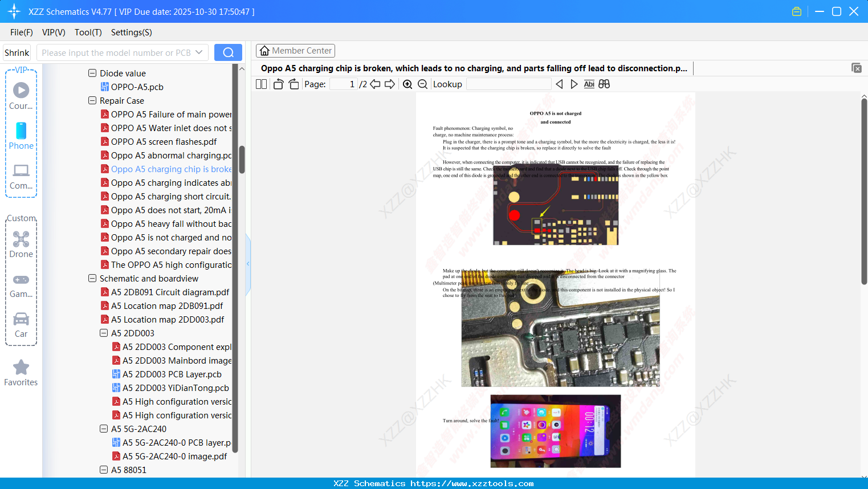Screen dimensions: 868x489
Task: Select the Drone category icon
Action: tap(21, 244)
